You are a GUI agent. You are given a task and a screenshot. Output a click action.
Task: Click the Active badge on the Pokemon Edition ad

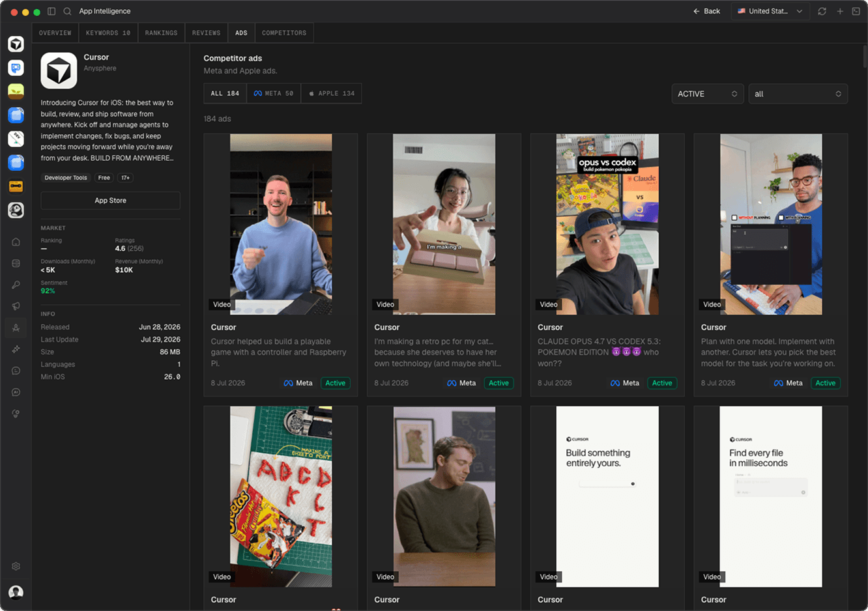pos(662,383)
